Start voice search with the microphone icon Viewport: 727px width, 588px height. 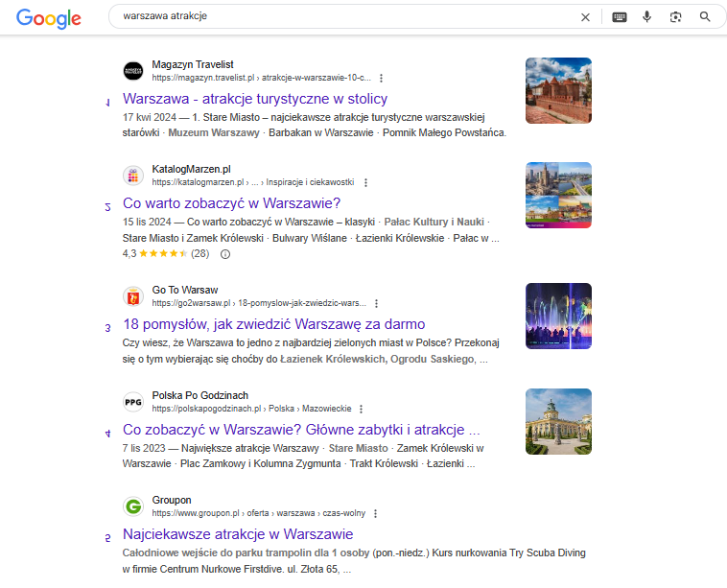[646, 17]
